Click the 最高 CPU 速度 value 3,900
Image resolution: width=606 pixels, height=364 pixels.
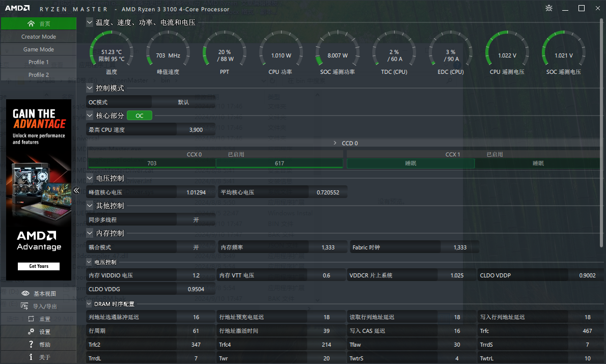[196, 130]
